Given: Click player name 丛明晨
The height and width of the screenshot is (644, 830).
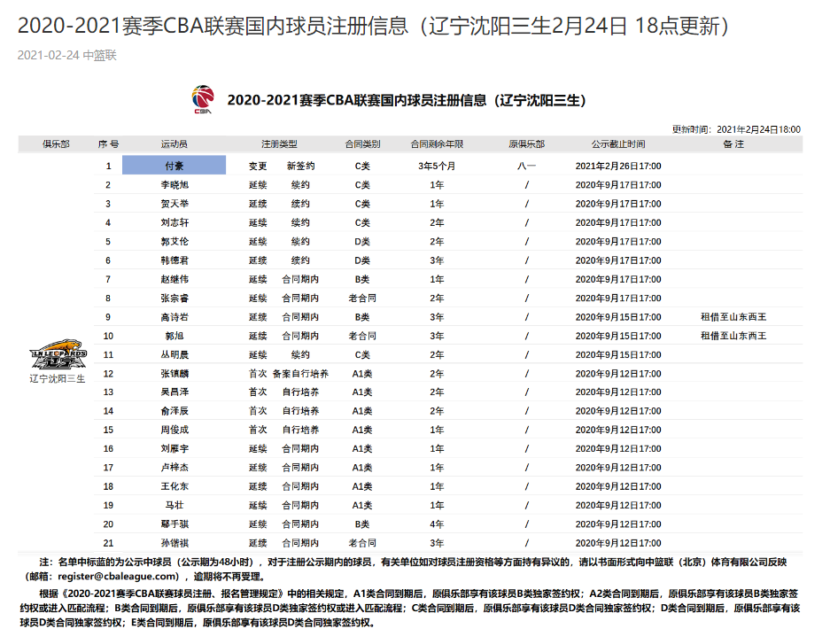Looking at the screenshot, I should click(175, 354).
